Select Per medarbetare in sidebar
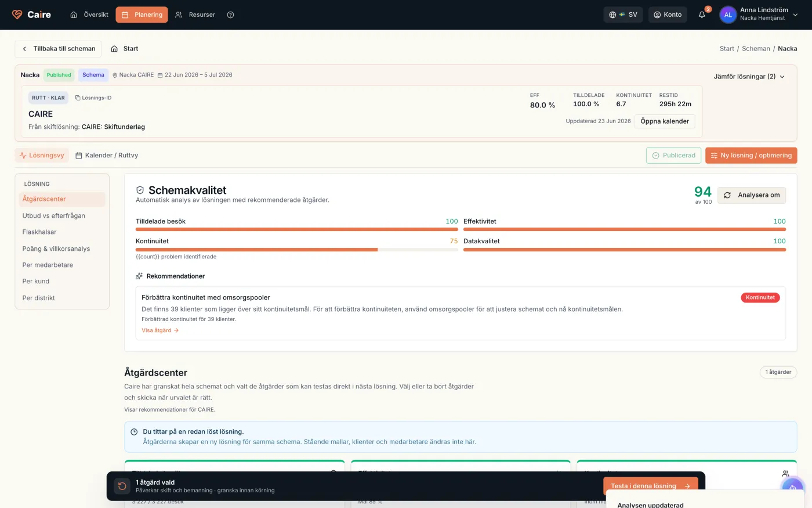 [62, 265]
